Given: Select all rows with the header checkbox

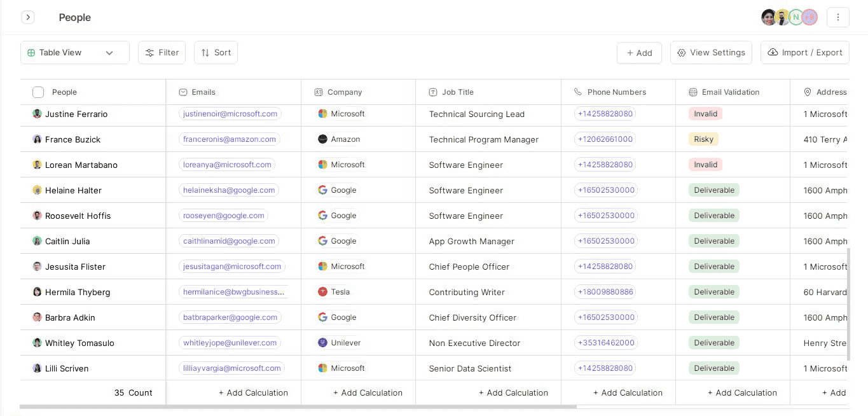Looking at the screenshot, I should pyautogui.click(x=37, y=92).
